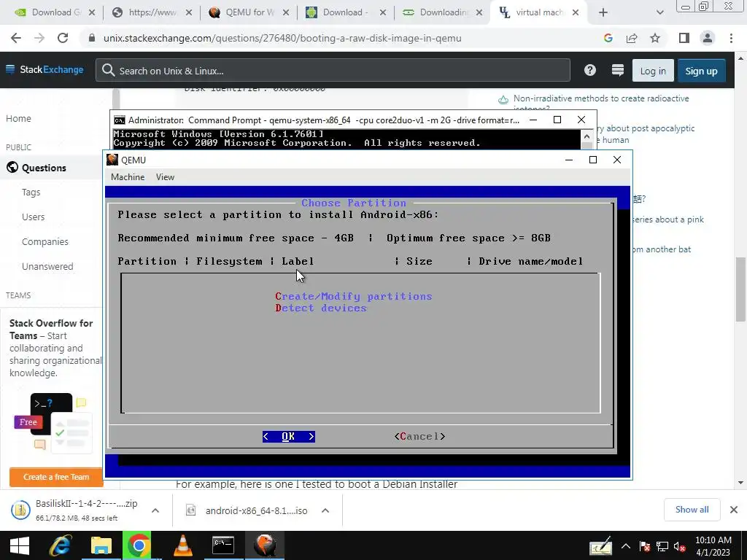Open File Explorer from taskbar

101,545
